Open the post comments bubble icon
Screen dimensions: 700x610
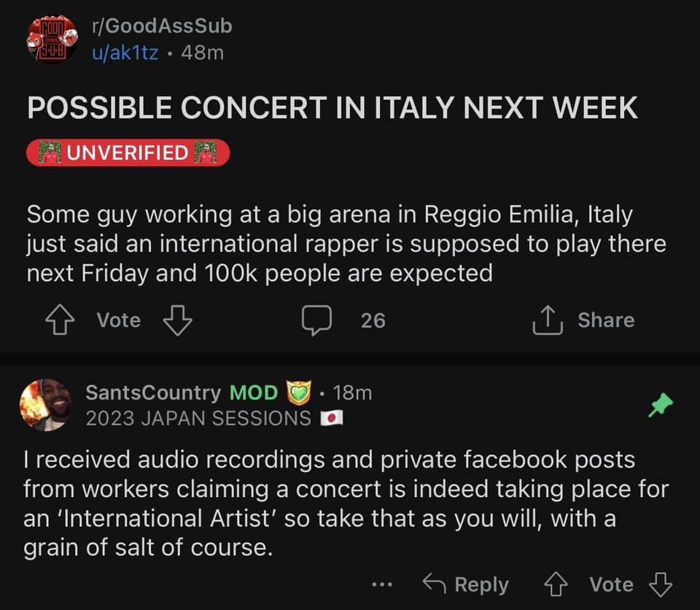pyautogui.click(x=316, y=320)
